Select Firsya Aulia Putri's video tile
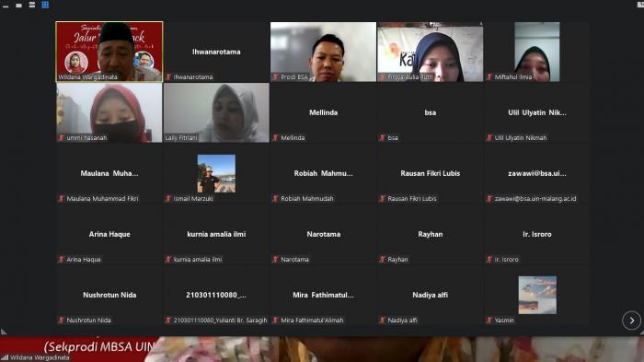Image resolution: width=644 pixels, height=362 pixels. tap(431, 52)
